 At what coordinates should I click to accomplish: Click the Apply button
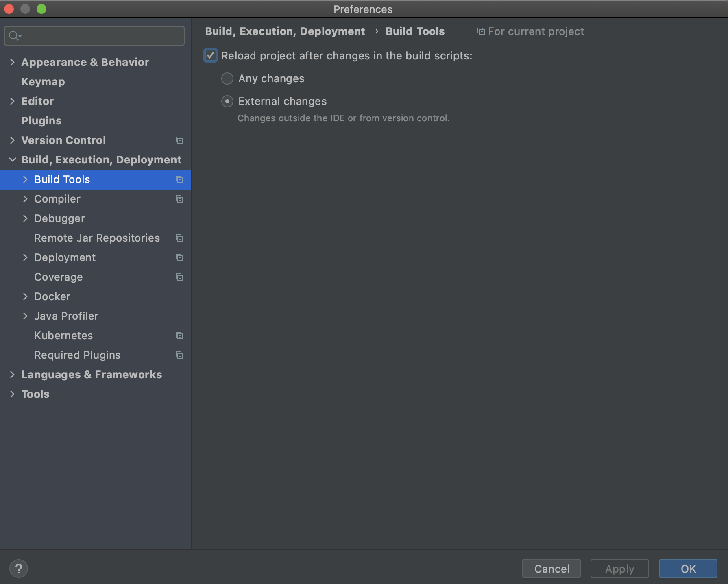click(x=620, y=569)
